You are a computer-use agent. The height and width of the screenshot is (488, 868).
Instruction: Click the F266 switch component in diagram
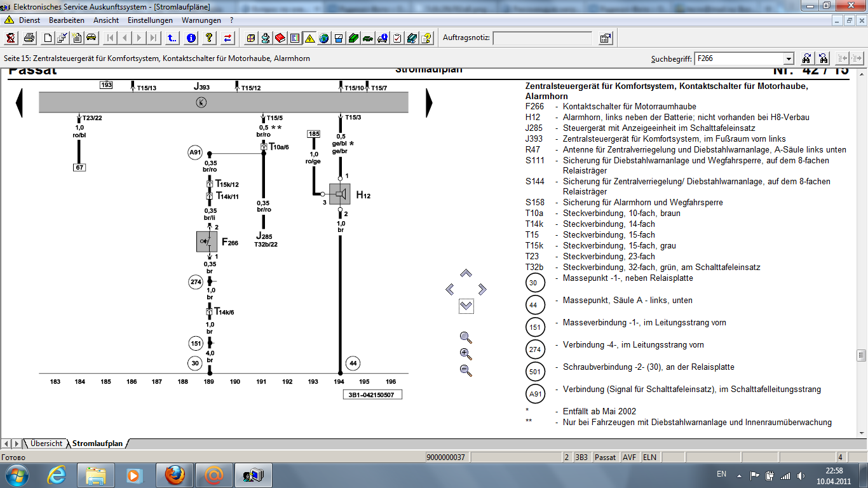coord(207,241)
